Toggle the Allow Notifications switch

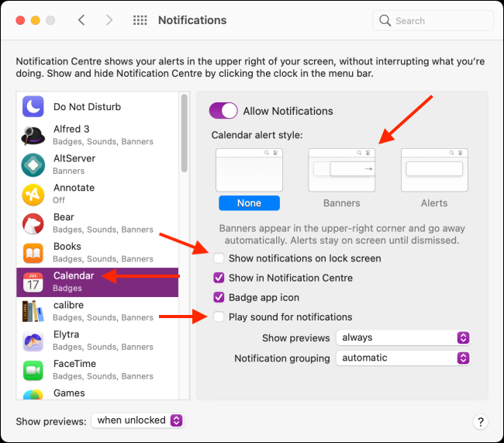[x=223, y=111]
